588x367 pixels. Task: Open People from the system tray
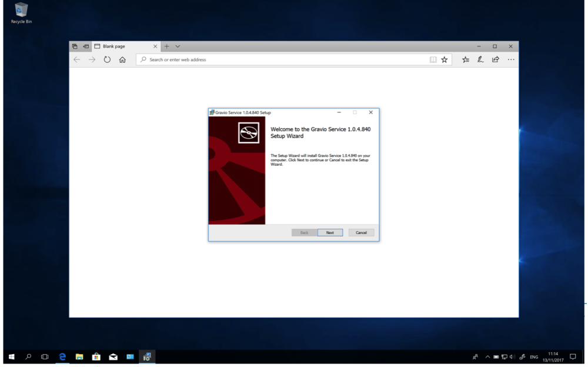tap(475, 357)
